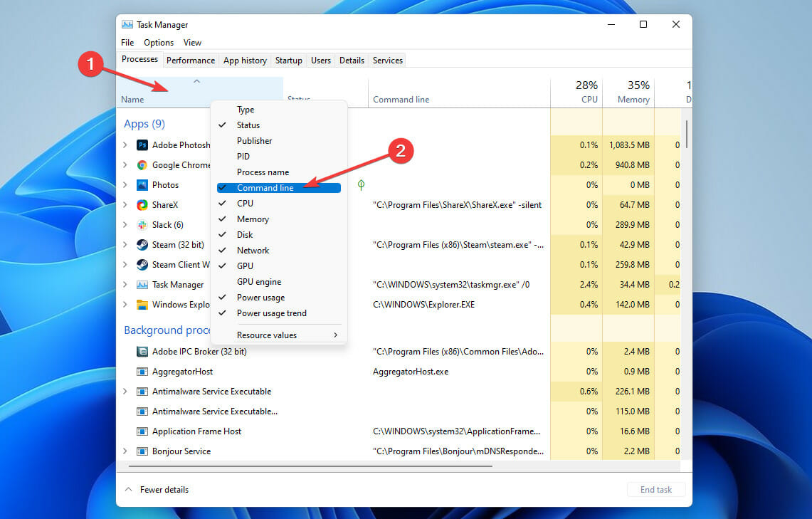Open the Resource values submenu

tap(278, 335)
